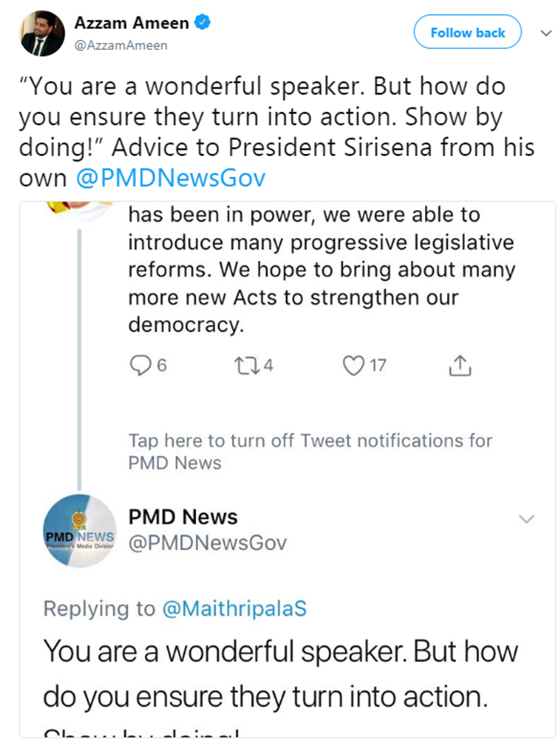Like the tweet with the heart icon
The width and height of the screenshot is (560, 746).
click(x=353, y=365)
